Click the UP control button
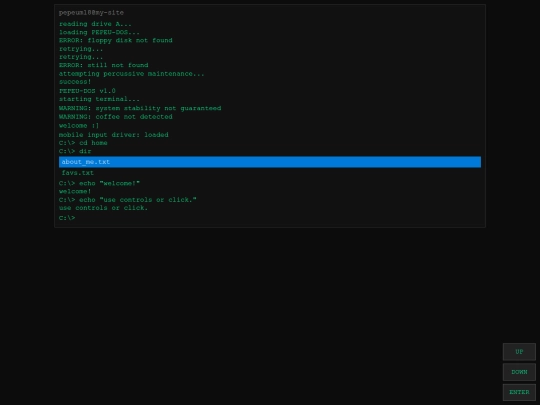The height and width of the screenshot is (405, 540). point(519,352)
